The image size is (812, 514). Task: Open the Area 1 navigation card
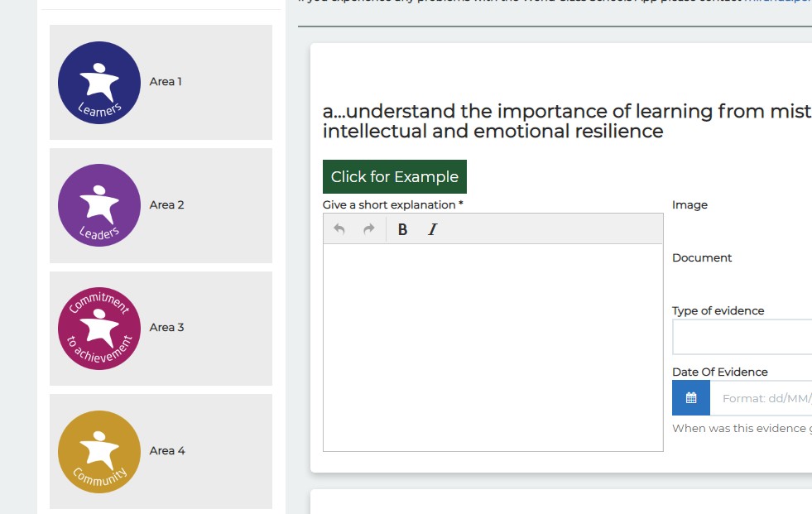click(161, 82)
